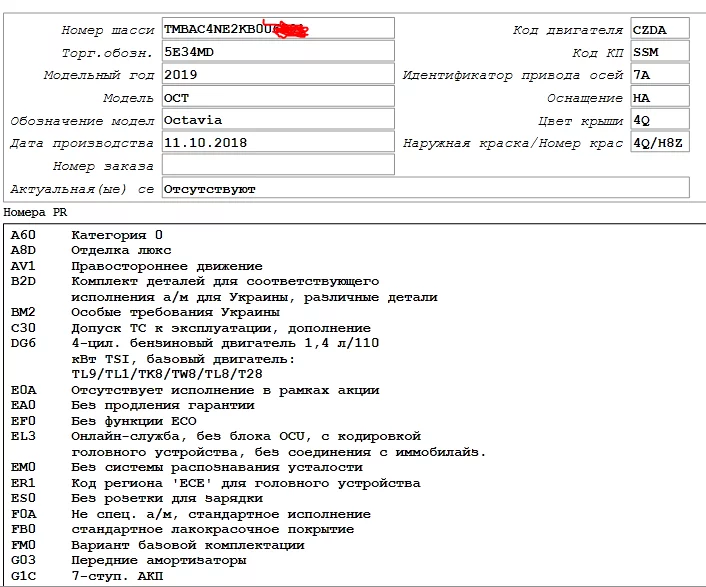Viewport: 706px width, 587px height.
Task: Select the G03 Передние амортизаторы row
Action: point(128,560)
